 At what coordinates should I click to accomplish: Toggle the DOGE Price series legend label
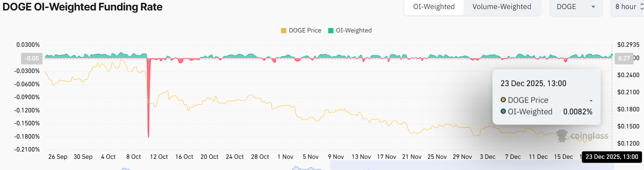coord(305,31)
